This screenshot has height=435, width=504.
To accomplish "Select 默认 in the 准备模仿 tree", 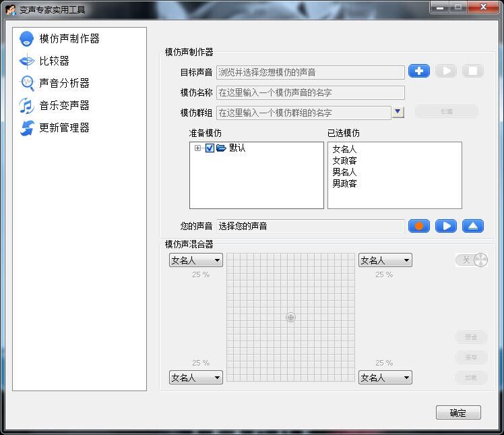I will click(x=237, y=148).
